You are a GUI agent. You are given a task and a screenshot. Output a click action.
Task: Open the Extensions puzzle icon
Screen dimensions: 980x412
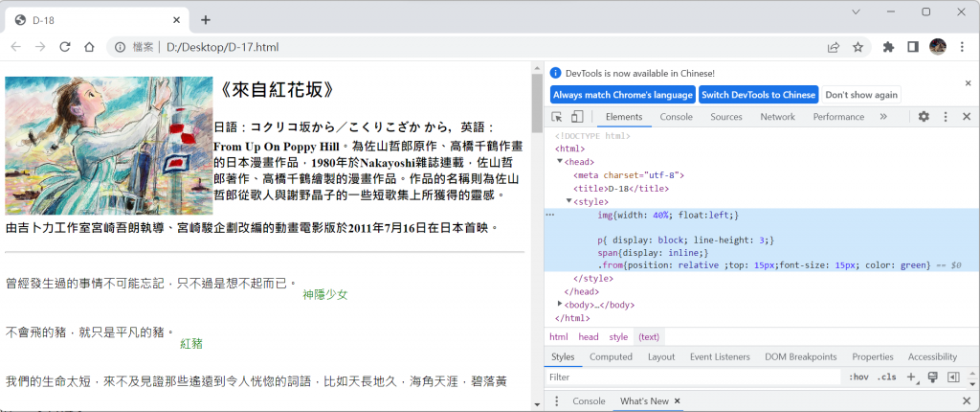[x=888, y=47]
